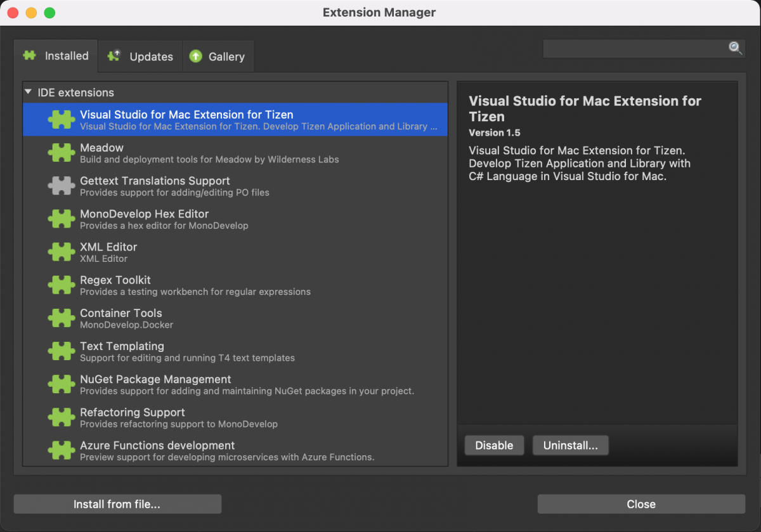Close the Extension Manager dialog
The height and width of the screenshot is (532, 761).
(641, 504)
